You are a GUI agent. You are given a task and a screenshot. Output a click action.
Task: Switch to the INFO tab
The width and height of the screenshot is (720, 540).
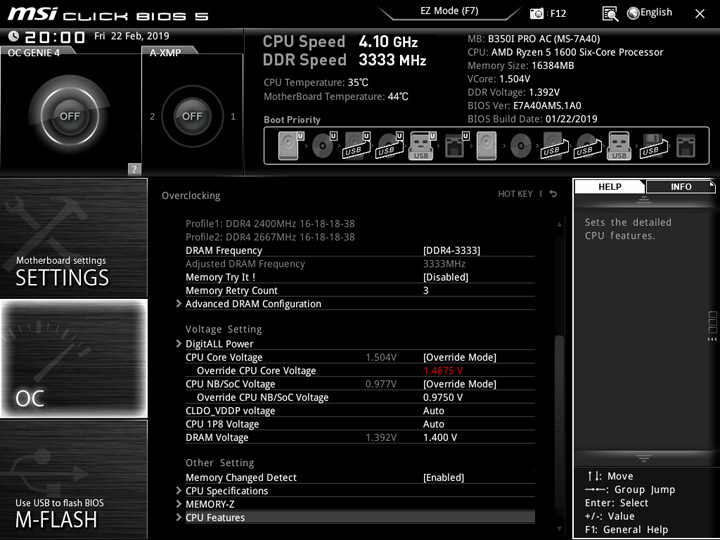click(681, 186)
